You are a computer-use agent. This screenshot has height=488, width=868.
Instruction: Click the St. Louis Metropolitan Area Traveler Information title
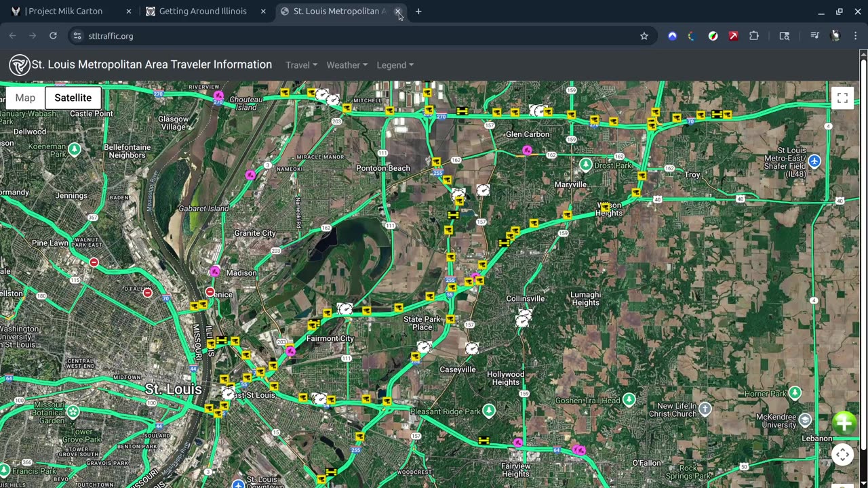tap(152, 65)
